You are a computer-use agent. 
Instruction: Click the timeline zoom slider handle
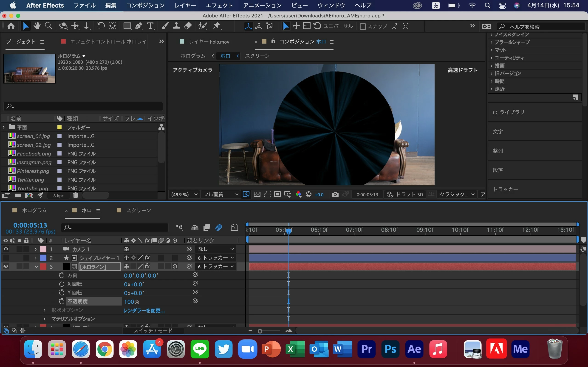(x=260, y=331)
